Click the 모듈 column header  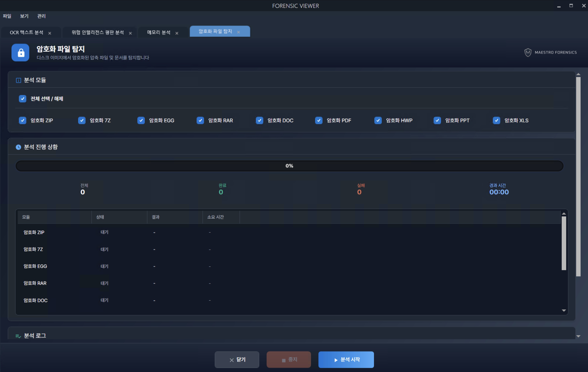pyautogui.click(x=55, y=217)
